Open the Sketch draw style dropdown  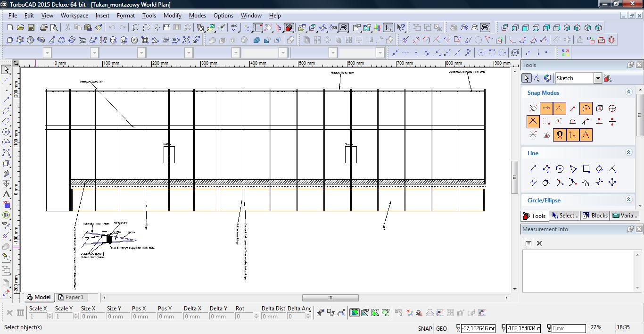click(x=597, y=78)
